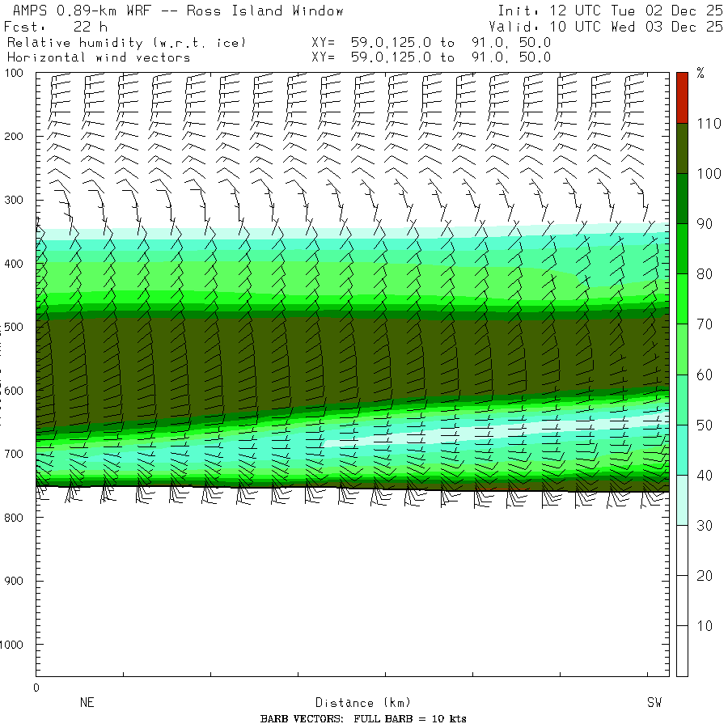The height and width of the screenshot is (728, 728).
Task: Click the colorbar label '110'
Action: (709, 124)
